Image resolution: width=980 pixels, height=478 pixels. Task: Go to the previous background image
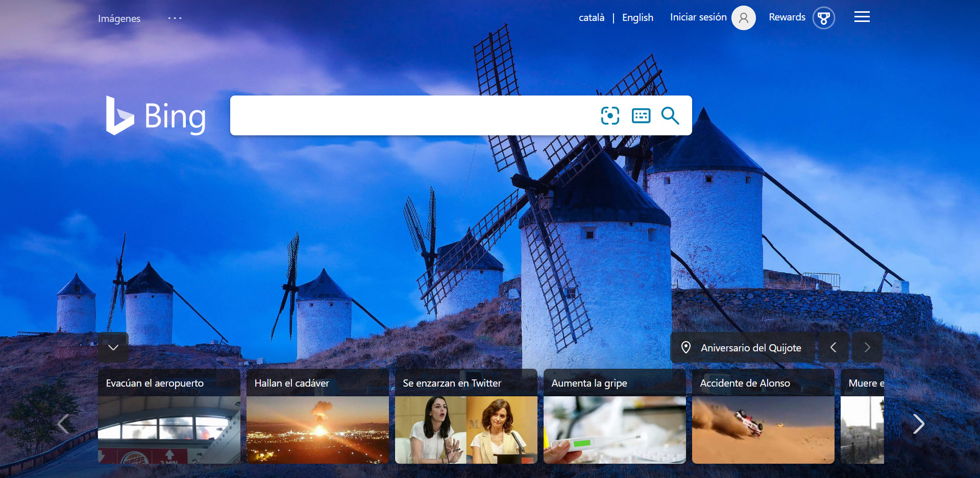[833, 347]
